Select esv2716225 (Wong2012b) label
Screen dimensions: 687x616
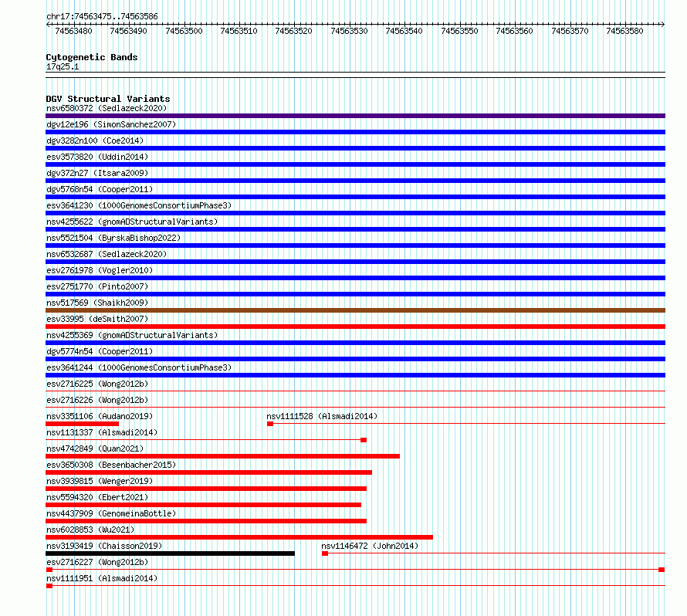click(97, 384)
